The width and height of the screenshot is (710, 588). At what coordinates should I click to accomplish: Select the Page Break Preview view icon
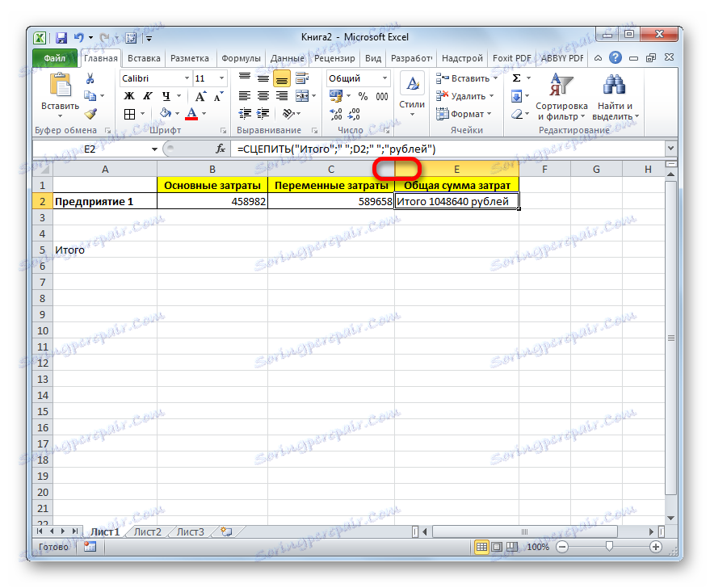pyautogui.click(x=511, y=546)
